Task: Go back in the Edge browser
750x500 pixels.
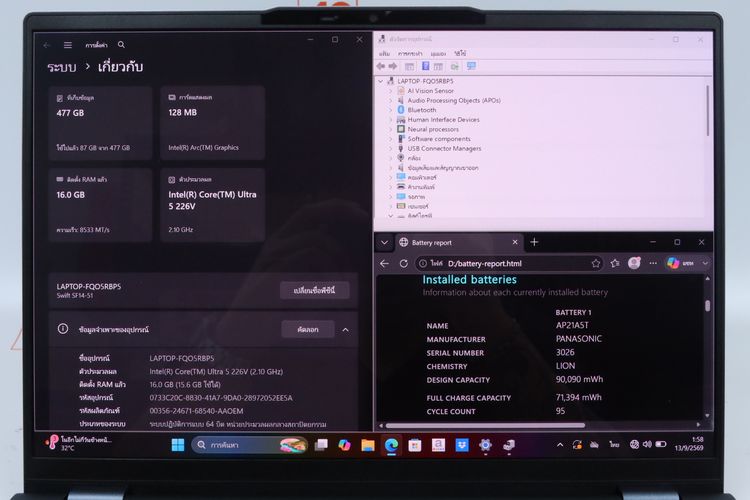Action: [385, 264]
